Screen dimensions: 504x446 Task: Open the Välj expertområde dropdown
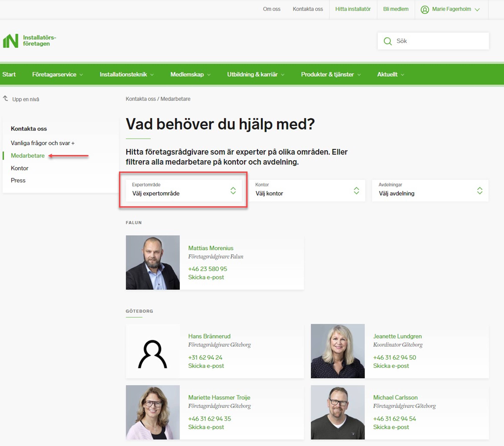pyautogui.click(x=184, y=191)
